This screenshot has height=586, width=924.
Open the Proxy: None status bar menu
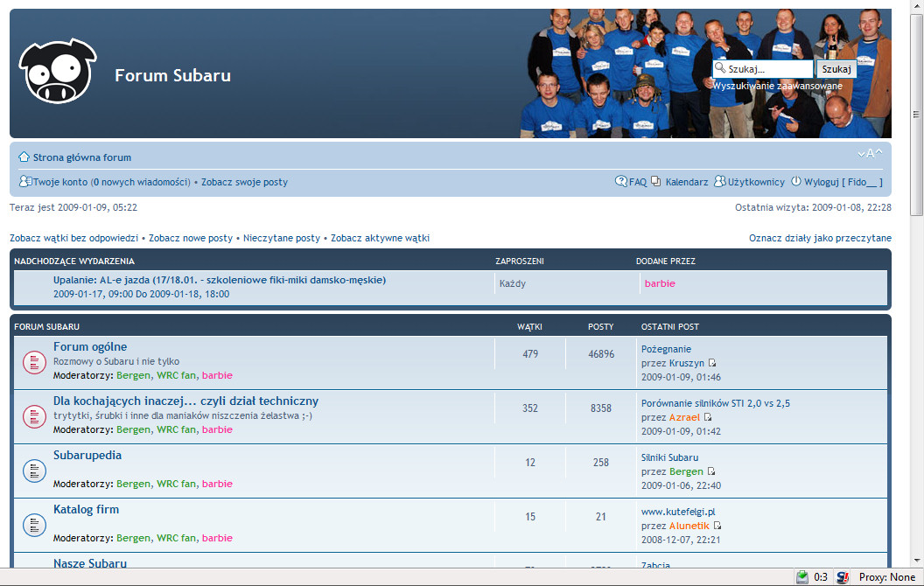tap(886, 577)
